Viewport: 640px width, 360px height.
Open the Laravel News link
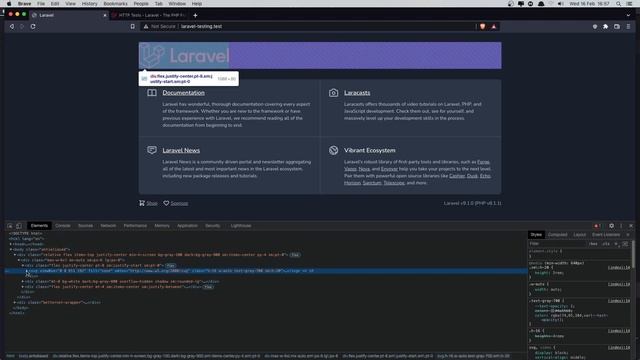181,150
